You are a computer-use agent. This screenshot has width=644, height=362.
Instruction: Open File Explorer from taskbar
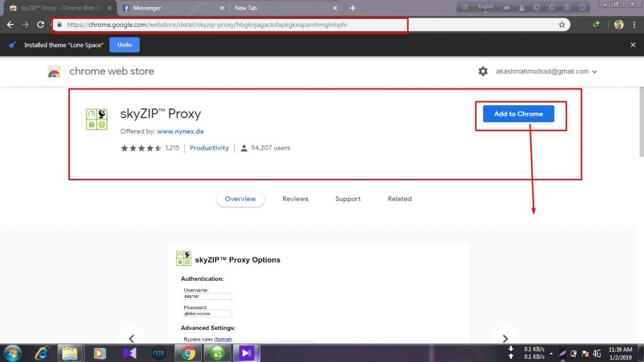(x=70, y=353)
